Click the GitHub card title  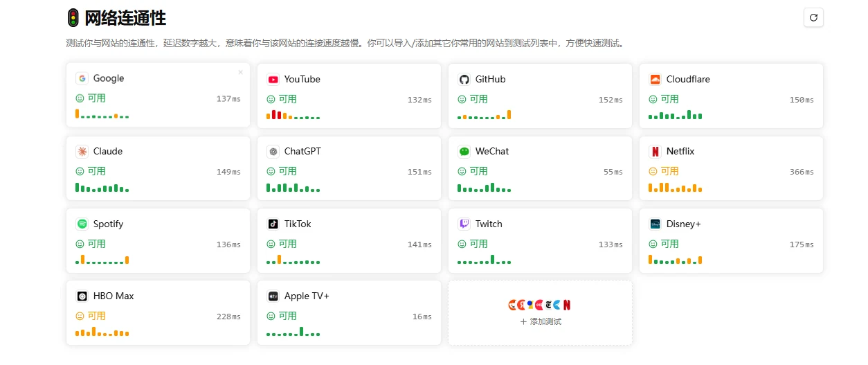(491, 79)
